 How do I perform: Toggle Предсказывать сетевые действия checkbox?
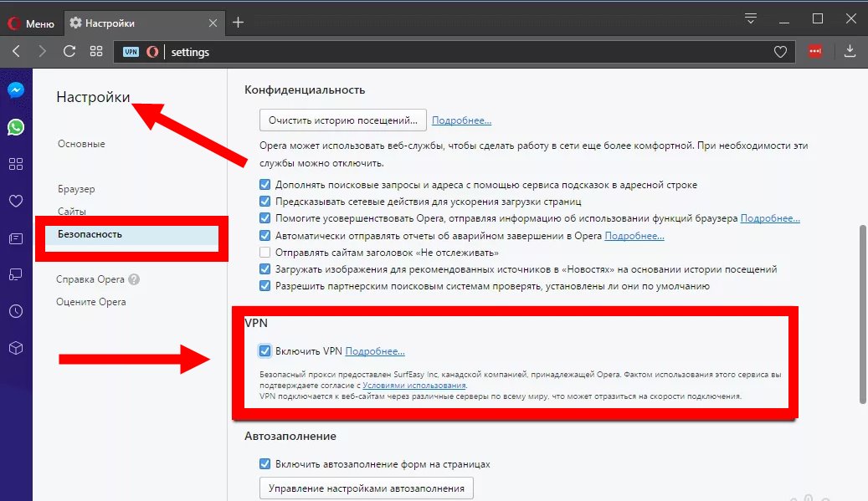tap(265, 202)
